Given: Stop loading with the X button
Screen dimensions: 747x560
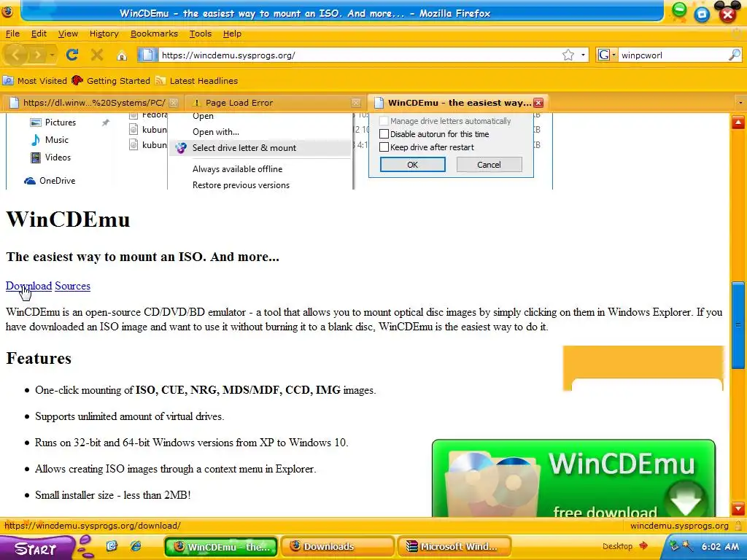Looking at the screenshot, I should [97, 55].
